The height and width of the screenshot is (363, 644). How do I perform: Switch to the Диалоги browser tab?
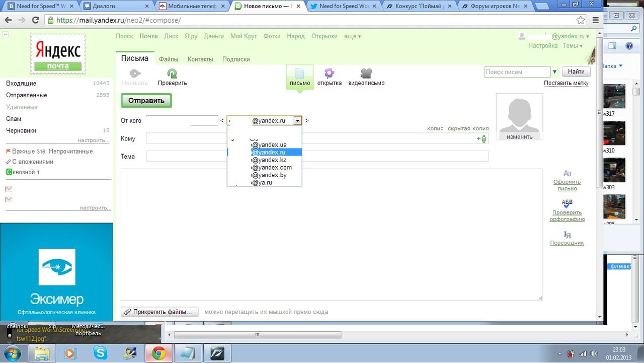point(116,6)
